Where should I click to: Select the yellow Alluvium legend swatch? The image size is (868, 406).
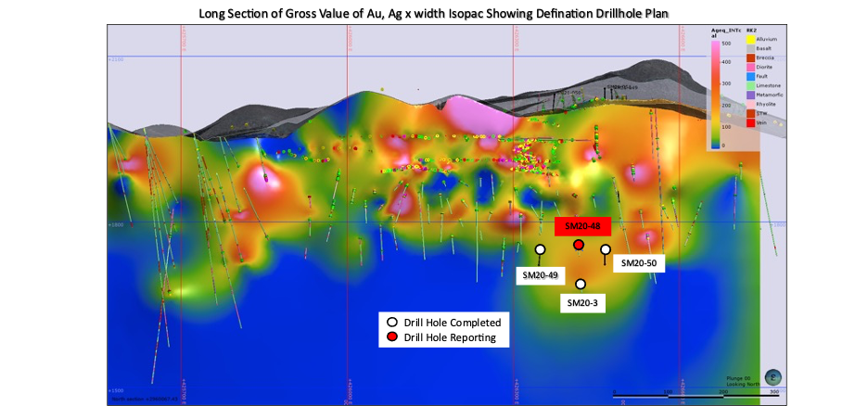click(750, 39)
